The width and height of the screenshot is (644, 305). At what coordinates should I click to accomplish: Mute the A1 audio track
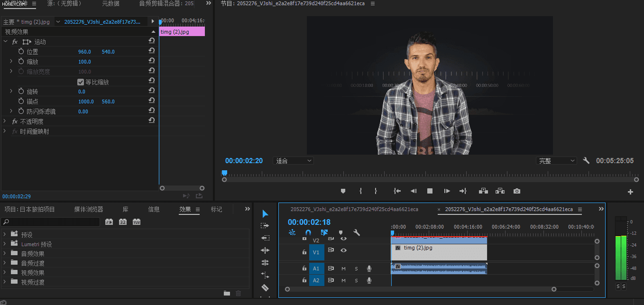click(344, 268)
